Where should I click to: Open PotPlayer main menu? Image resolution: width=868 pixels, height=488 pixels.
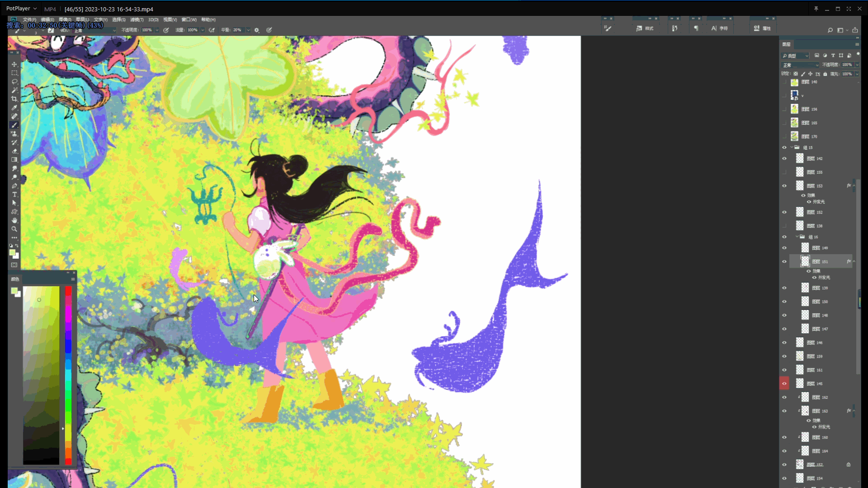point(21,9)
